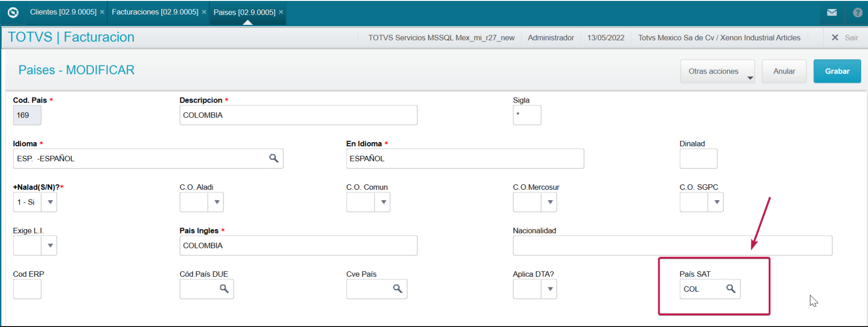Click the TOTVS logo icon in the top bar
Image resolution: width=868 pixels, height=327 pixels.
coord(13,13)
